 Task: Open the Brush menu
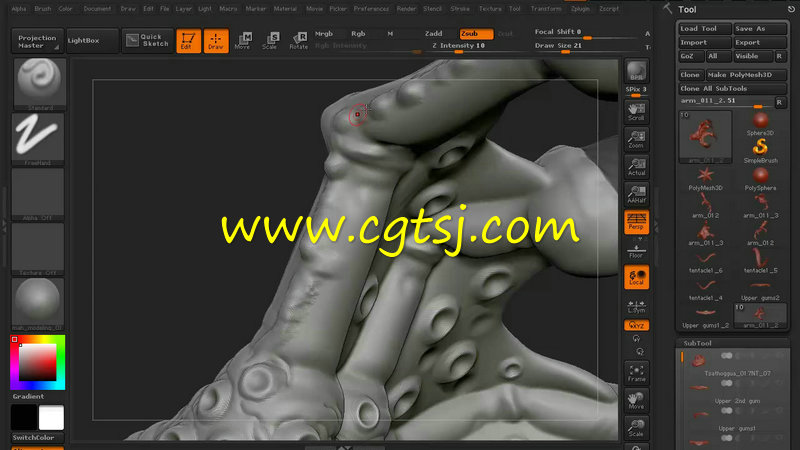[x=43, y=9]
